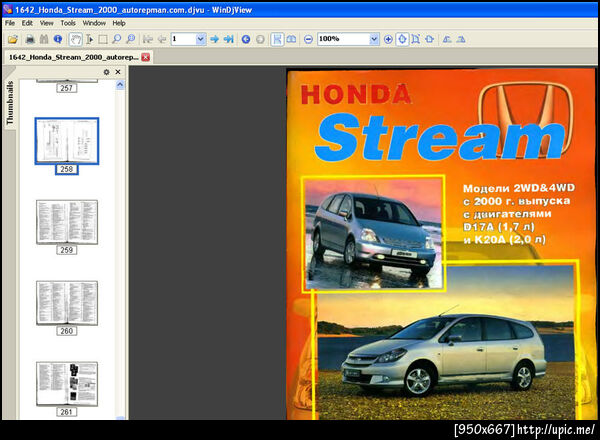This screenshot has width=600, height=440.
Task: Close the document tab with red X
Action: point(146,57)
